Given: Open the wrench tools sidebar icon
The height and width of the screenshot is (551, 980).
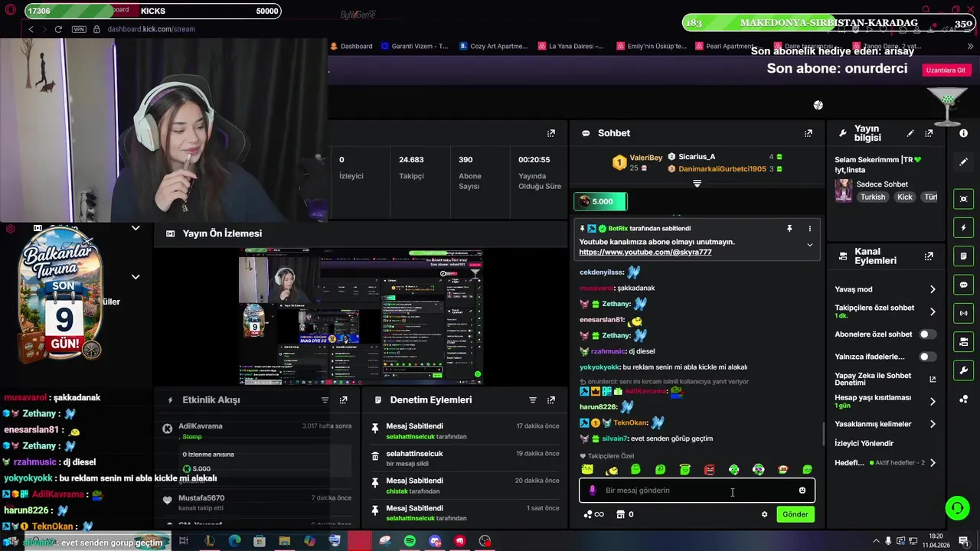Looking at the screenshot, I should pos(963,370).
